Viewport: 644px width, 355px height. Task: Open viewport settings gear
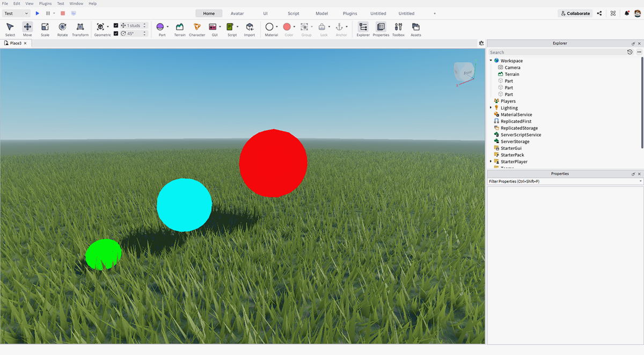tap(481, 43)
